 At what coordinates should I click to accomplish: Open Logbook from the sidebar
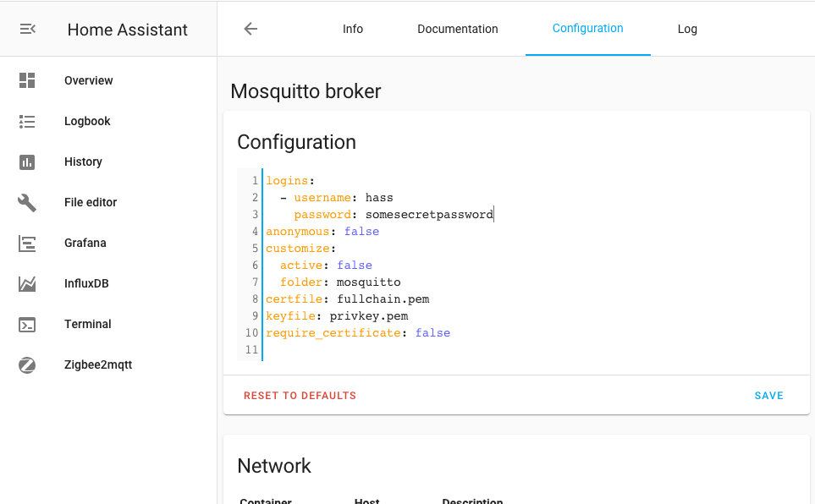pyautogui.click(x=108, y=121)
